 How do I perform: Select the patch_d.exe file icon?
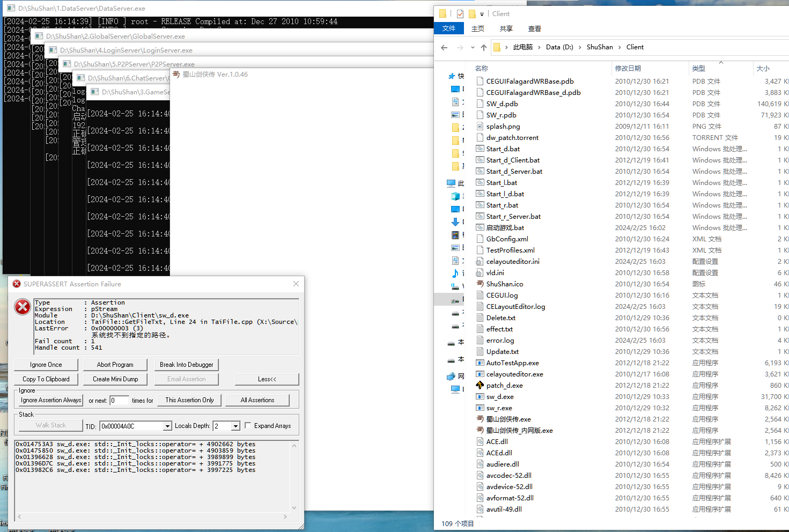tap(480, 385)
